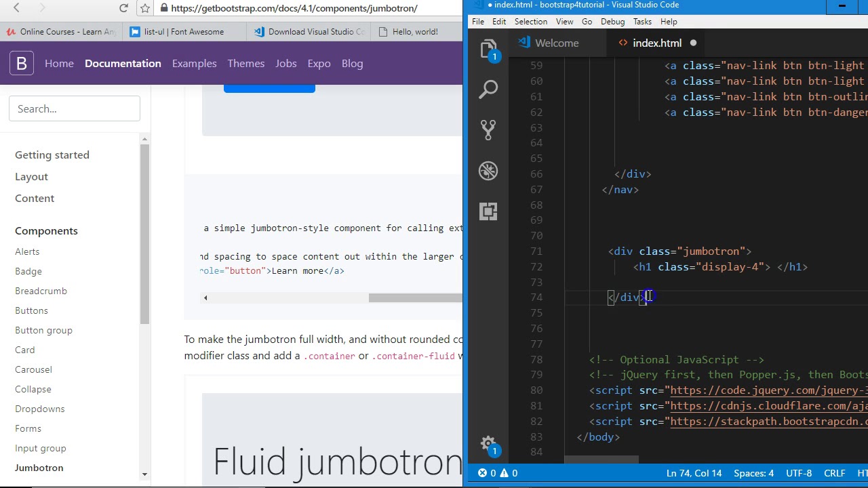Open Expo link in navbar
The height and width of the screenshot is (488, 868).
[319, 63]
